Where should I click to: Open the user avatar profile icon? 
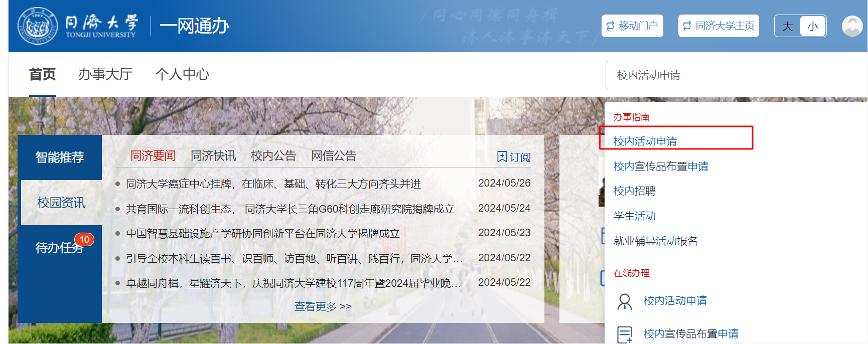852,26
